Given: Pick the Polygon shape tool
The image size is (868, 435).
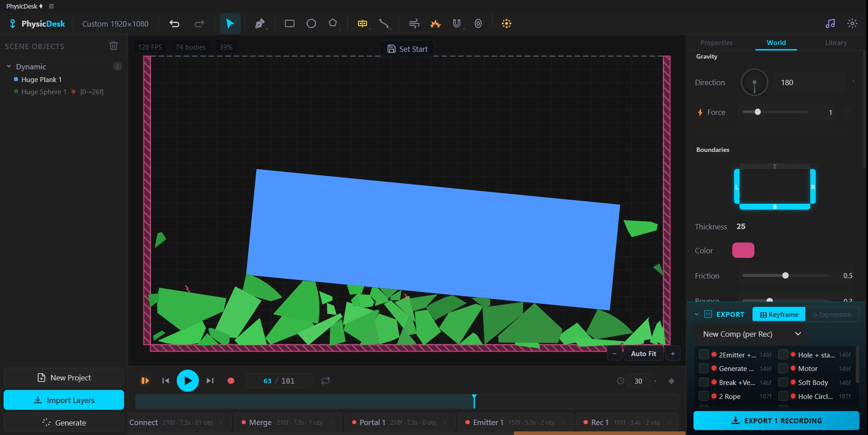Looking at the screenshot, I should point(333,23).
